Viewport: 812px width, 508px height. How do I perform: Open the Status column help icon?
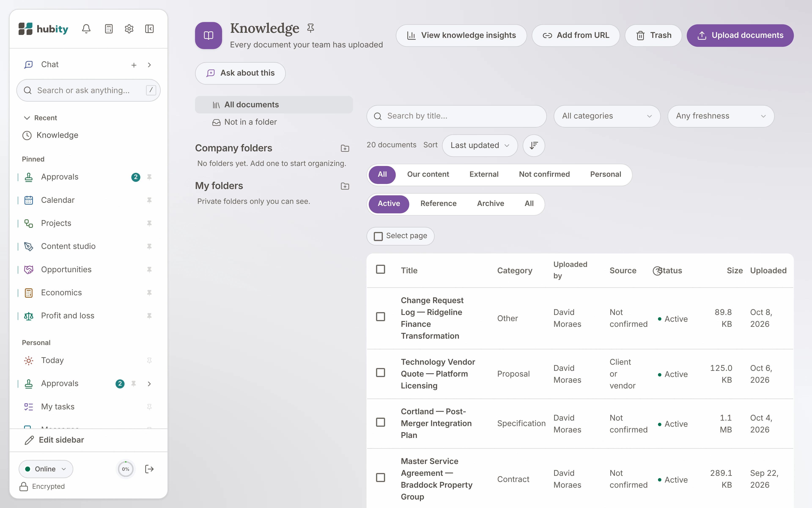657,271
